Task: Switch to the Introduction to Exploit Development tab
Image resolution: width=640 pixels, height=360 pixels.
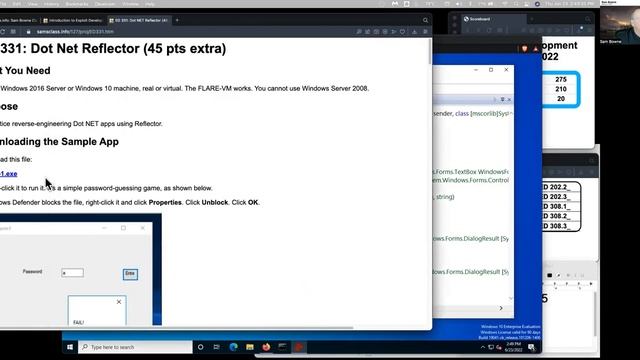Action: [x=73, y=20]
